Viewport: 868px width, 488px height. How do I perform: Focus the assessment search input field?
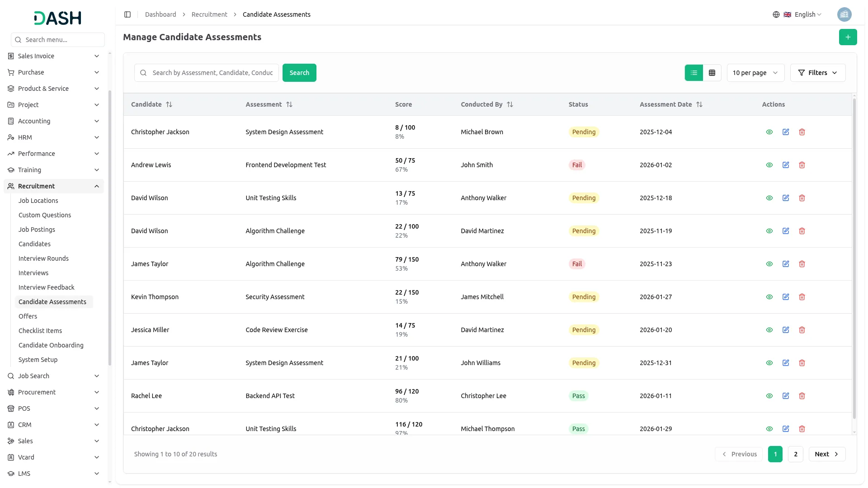coord(212,73)
